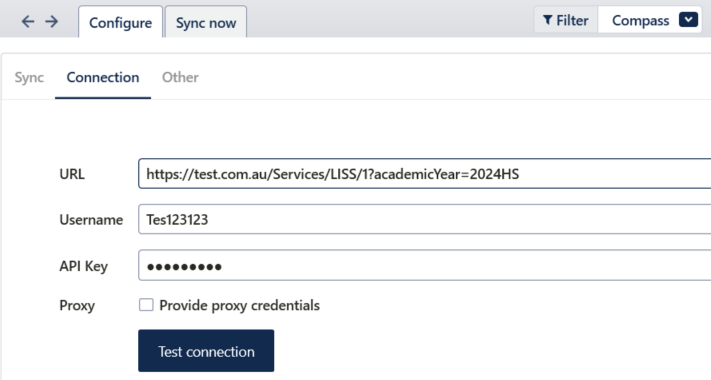Viewport: 711px width, 380px height.
Task: Go forward with the right arrow
Action: (52, 21)
